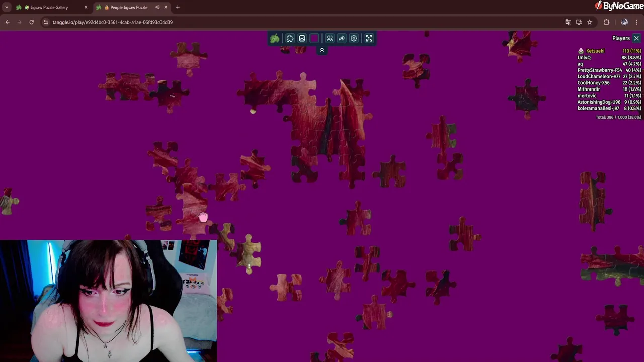Screen dimensions: 644x362
Task: Bookmark this page with the star
Action: pyautogui.click(x=590, y=22)
